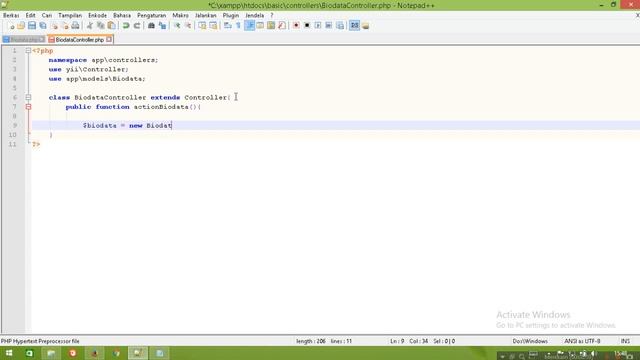Click the Replace toolbar icon
640x360 pixels.
[162, 26]
